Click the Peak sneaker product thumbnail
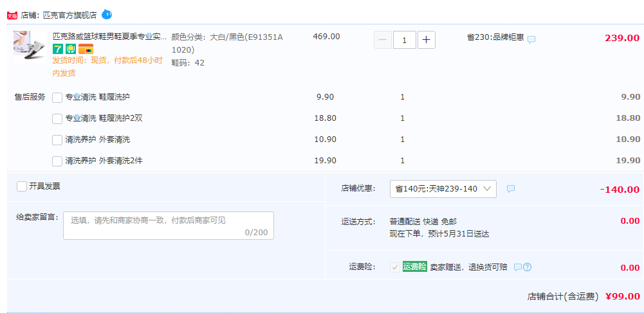The width and height of the screenshot is (644, 313). click(30, 47)
